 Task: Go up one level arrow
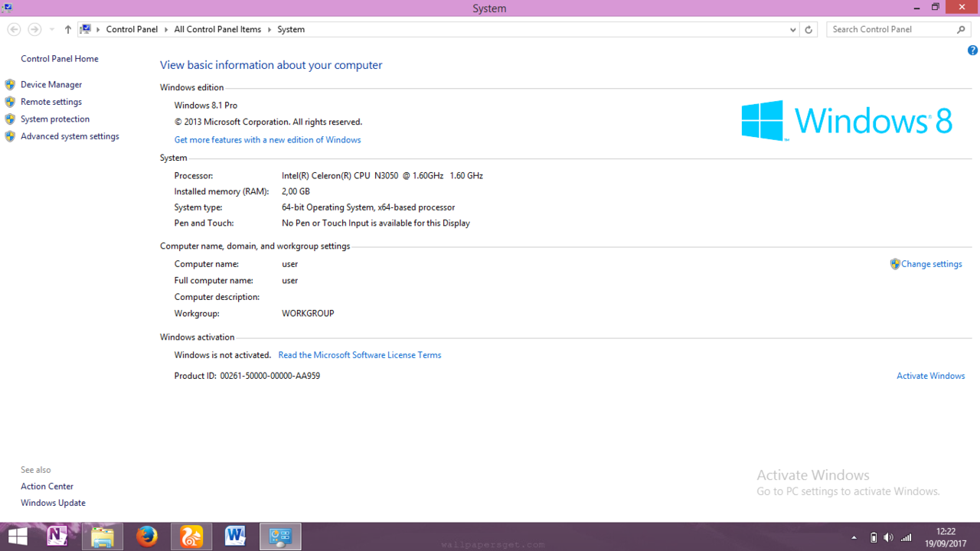coord(68,29)
